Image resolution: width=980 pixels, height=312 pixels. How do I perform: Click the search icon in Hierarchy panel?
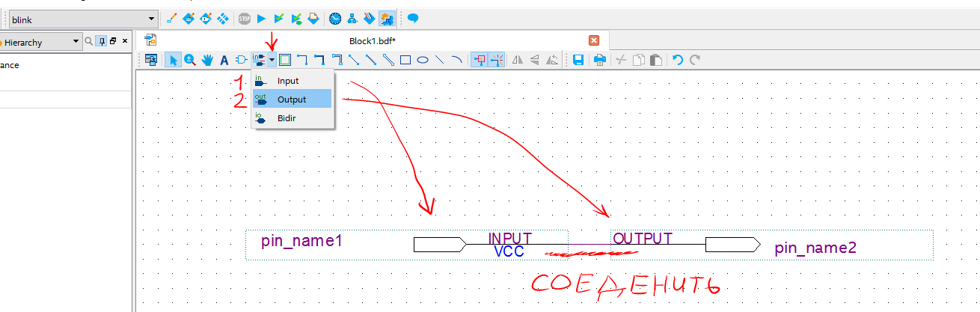[x=89, y=42]
